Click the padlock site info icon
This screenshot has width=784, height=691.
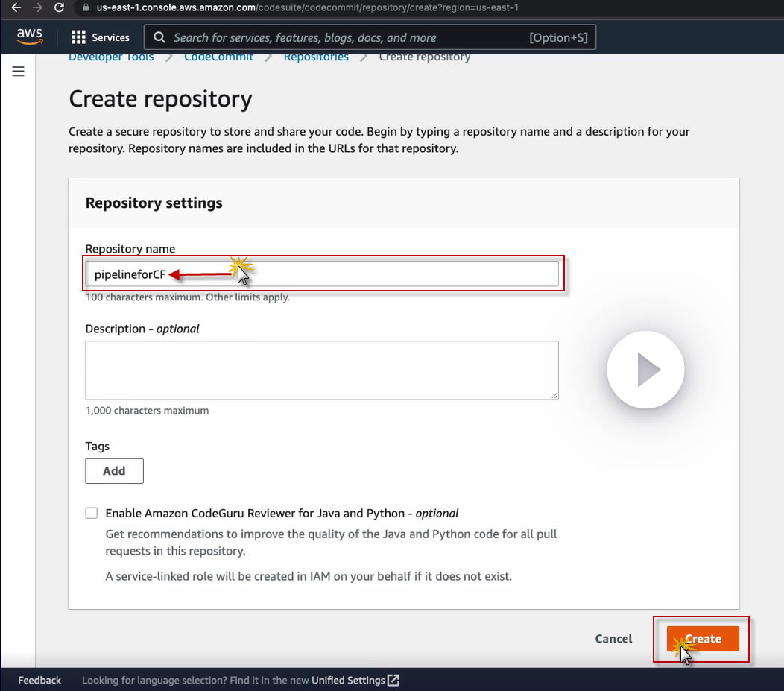tap(86, 7)
